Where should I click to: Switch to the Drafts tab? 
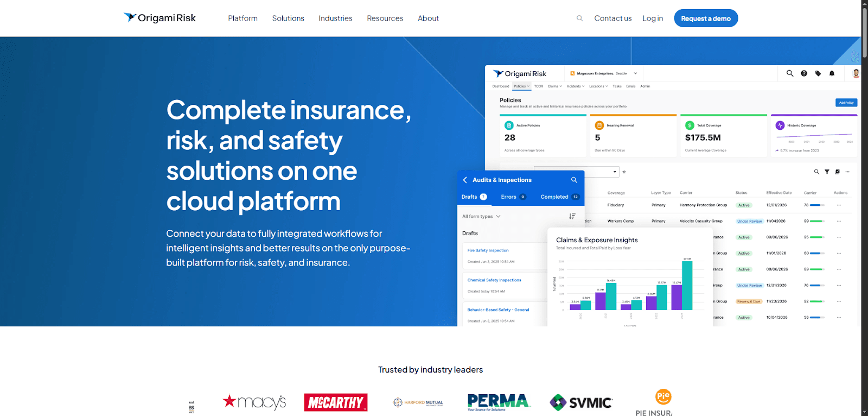pos(474,197)
